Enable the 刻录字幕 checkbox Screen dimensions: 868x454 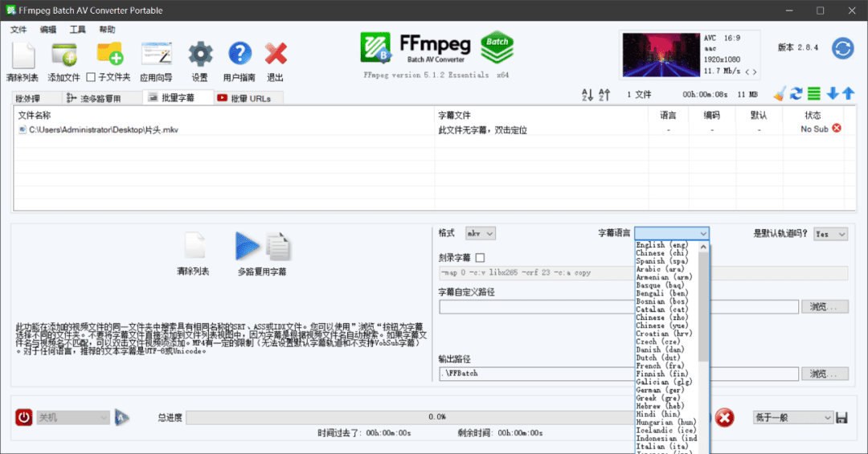click(481, 258)
